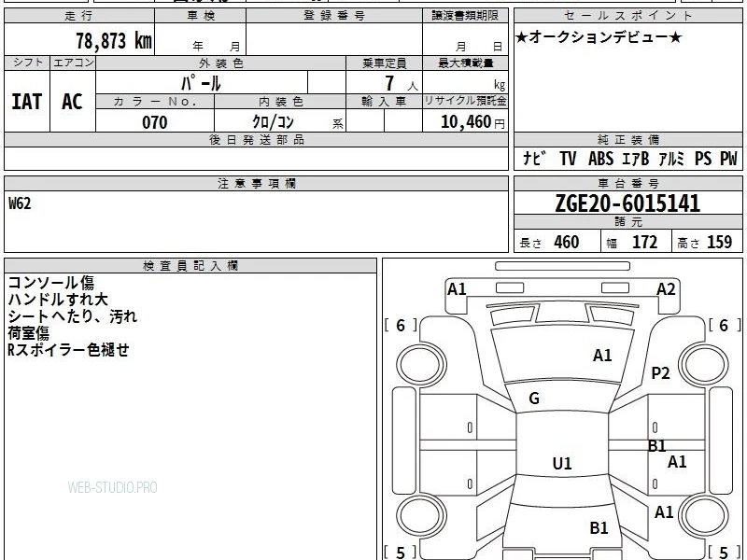747x560 pixels.
Task: Click the 譲渡書類期限 header cell
Action: [x=465, y=16]
